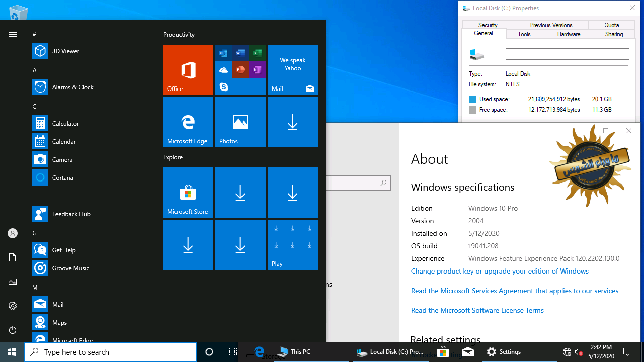
Task: Click the network globe tray icon
Action: coord(567,352)
